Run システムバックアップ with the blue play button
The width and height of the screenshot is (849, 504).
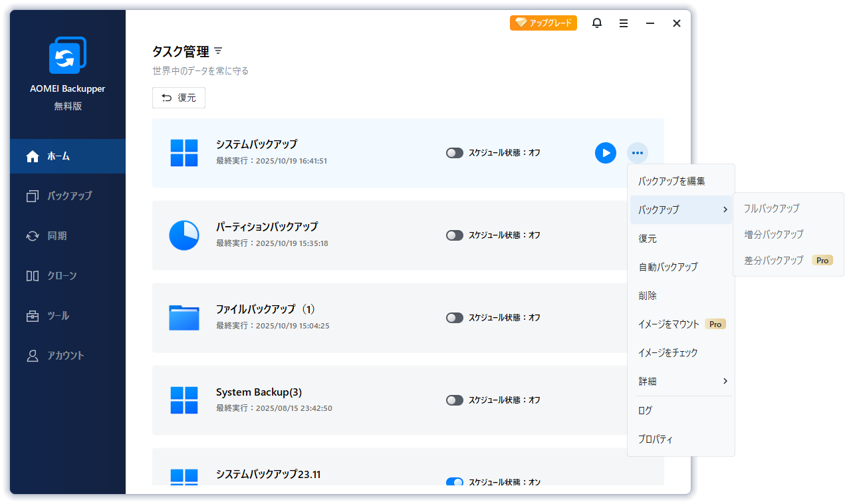tap(606, 153)
